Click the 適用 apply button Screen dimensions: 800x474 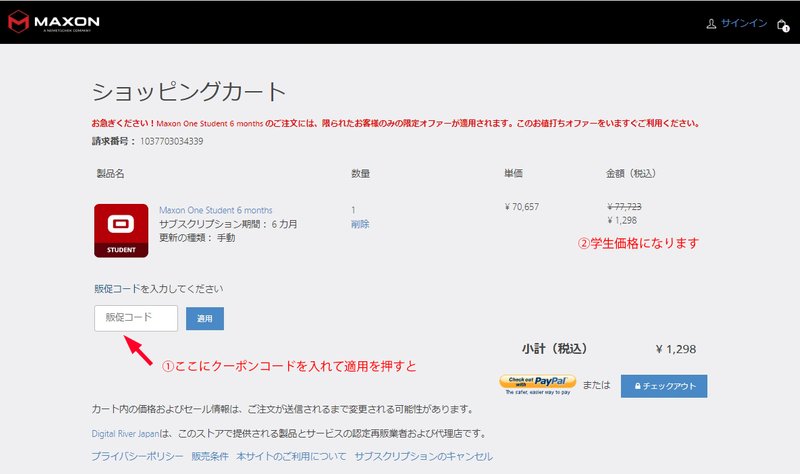[205, 318]
